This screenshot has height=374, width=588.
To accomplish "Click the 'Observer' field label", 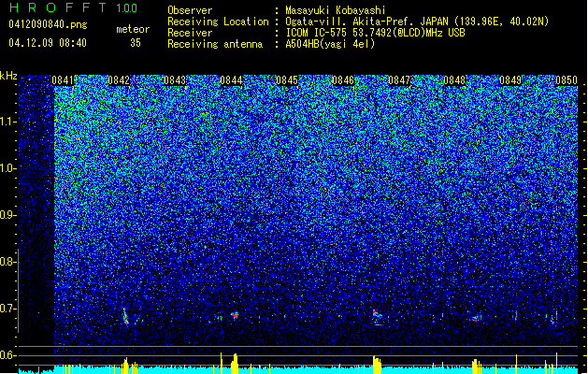I will 190,10.
